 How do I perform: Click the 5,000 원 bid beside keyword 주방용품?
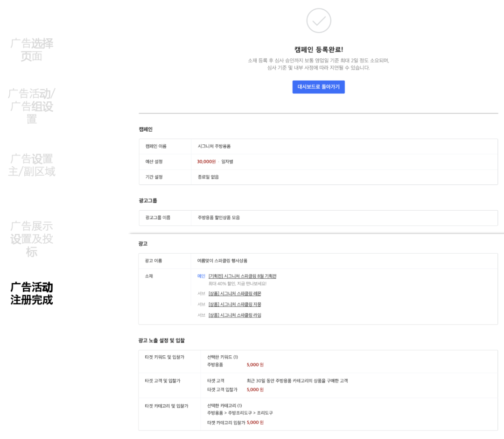[x=255, y=365]
